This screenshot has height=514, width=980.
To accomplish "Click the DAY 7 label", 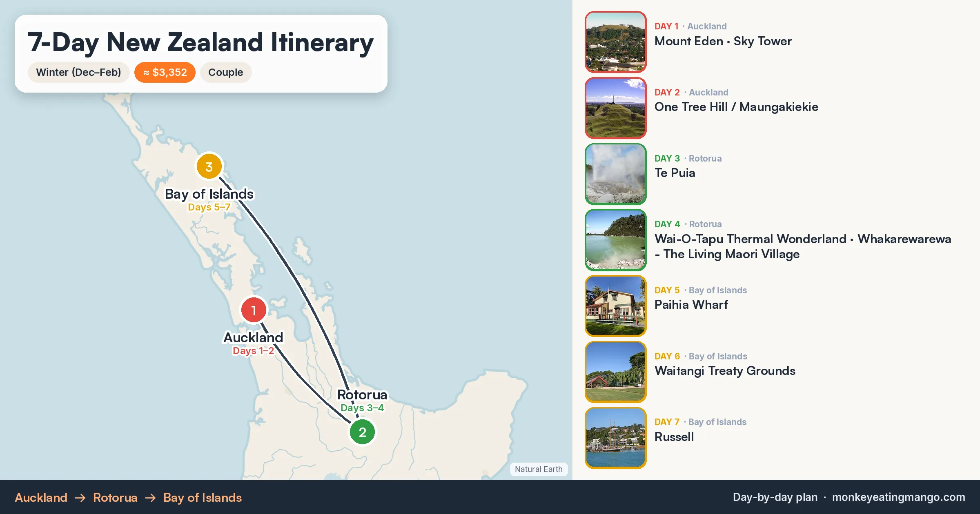I will [667, 422].
